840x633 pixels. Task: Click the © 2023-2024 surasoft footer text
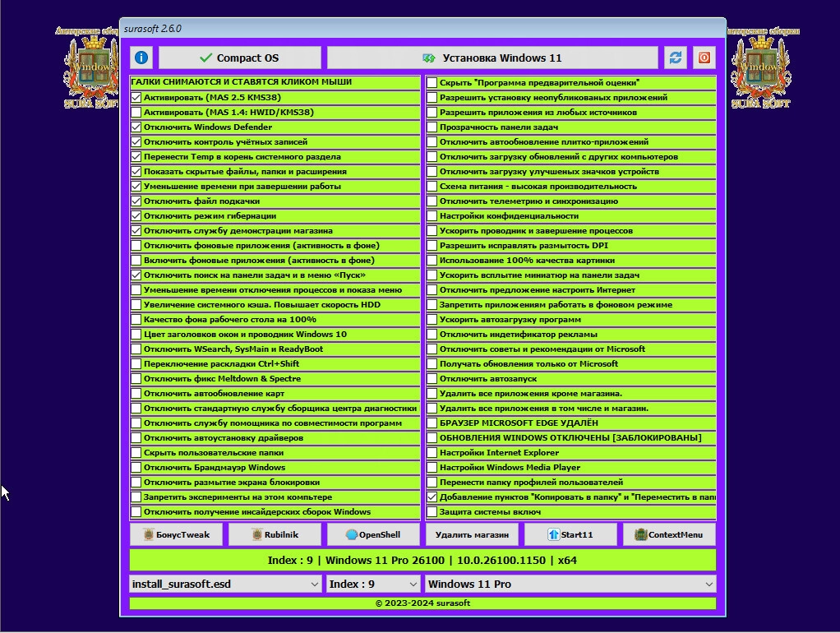pyautogui.click(x=422, y=603)
